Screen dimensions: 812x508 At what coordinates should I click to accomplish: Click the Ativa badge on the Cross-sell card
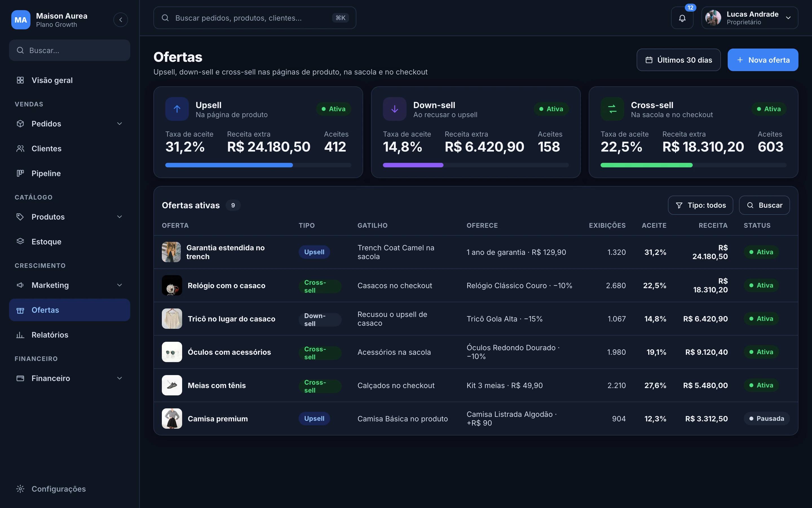tap(769, 109)
